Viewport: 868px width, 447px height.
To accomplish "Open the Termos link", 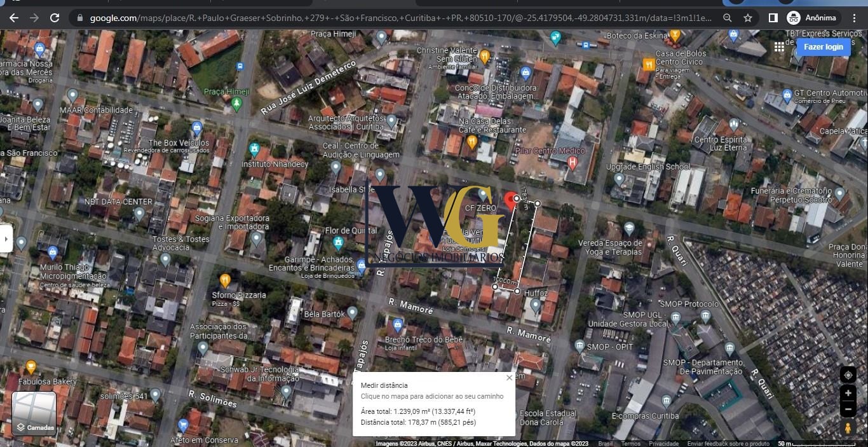I will (x=631, y=444).
